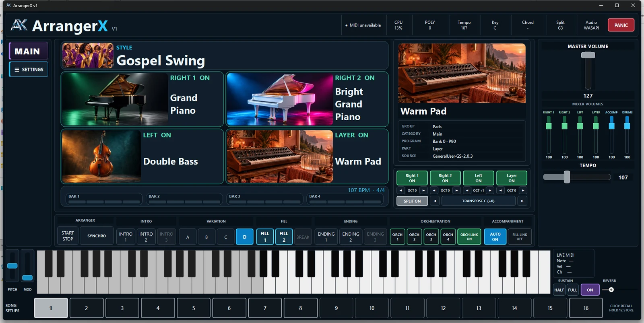The height and width of the screenshot is (323, 644).
Task: Select ORCH 4 orchestration
Action: pyautogui.click(x=448, y=237)
